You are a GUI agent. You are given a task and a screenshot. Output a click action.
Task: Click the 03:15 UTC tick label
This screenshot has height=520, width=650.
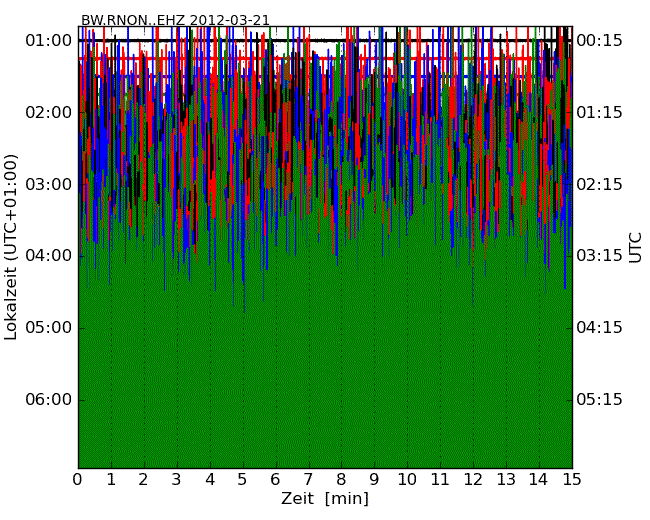[599, 256]
